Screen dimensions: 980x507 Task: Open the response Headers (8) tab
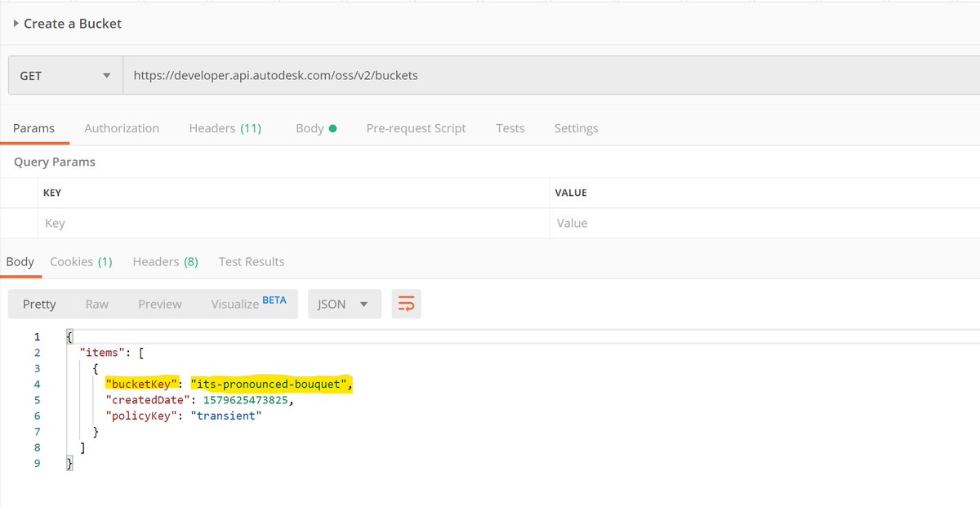click(165, 262)
